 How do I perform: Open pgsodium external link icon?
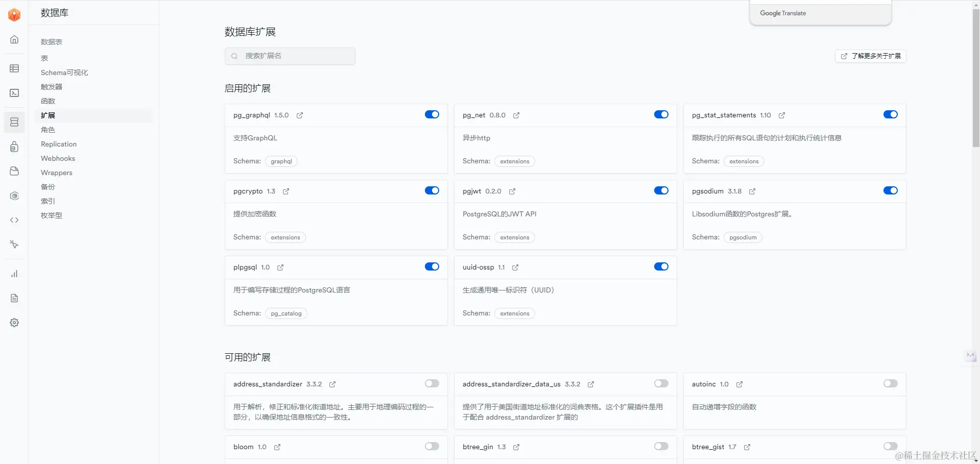pyautogui.click(x=752, y=191)
